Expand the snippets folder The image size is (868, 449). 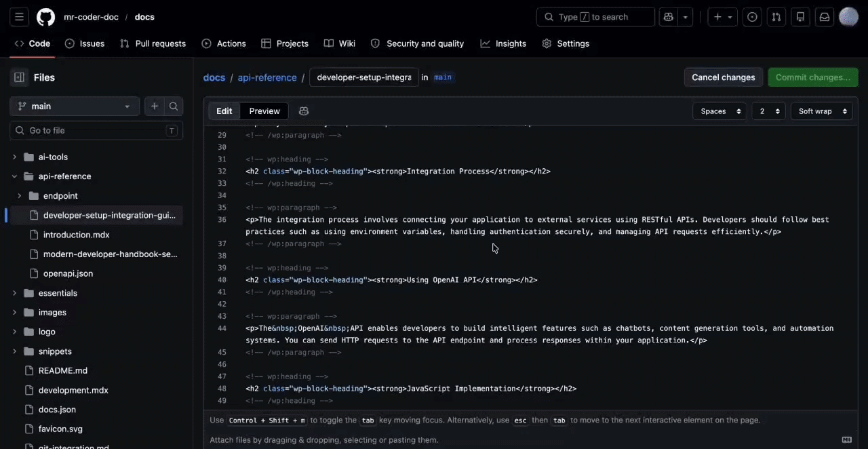pos(14,351)
